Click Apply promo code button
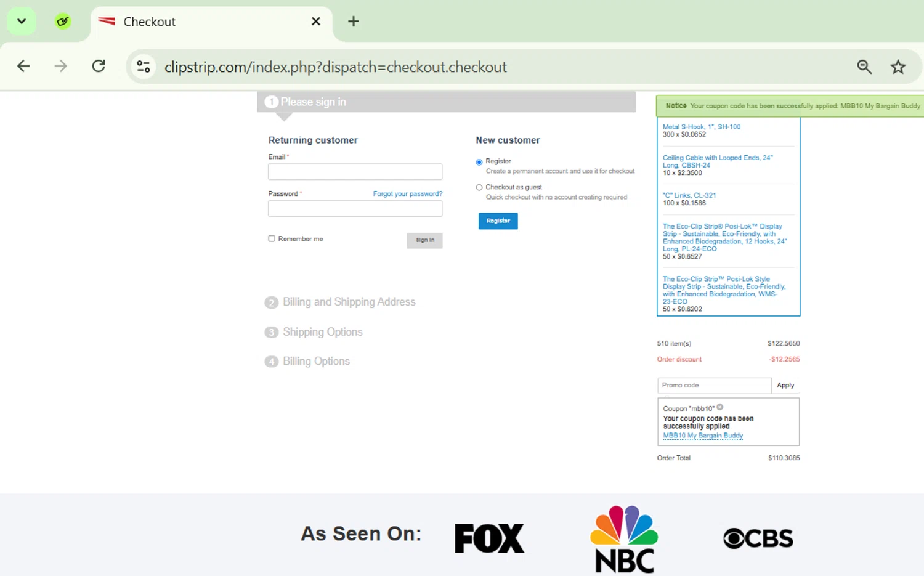 [x=785, y=386]
